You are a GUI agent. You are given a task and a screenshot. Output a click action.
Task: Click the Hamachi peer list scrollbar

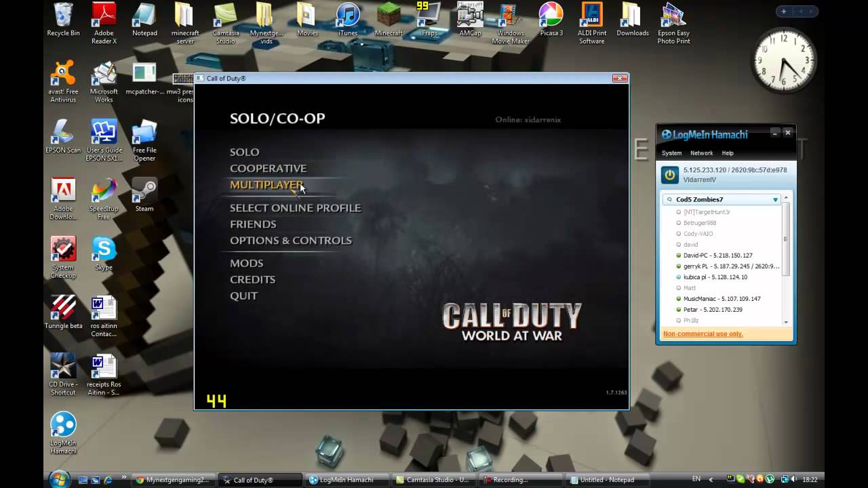tap(786, 239)
